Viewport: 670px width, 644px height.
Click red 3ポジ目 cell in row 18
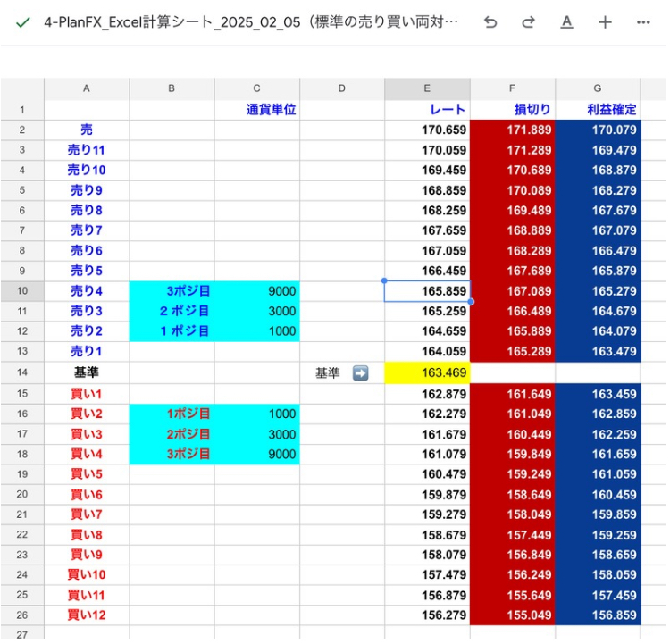[x=172, y=454]
